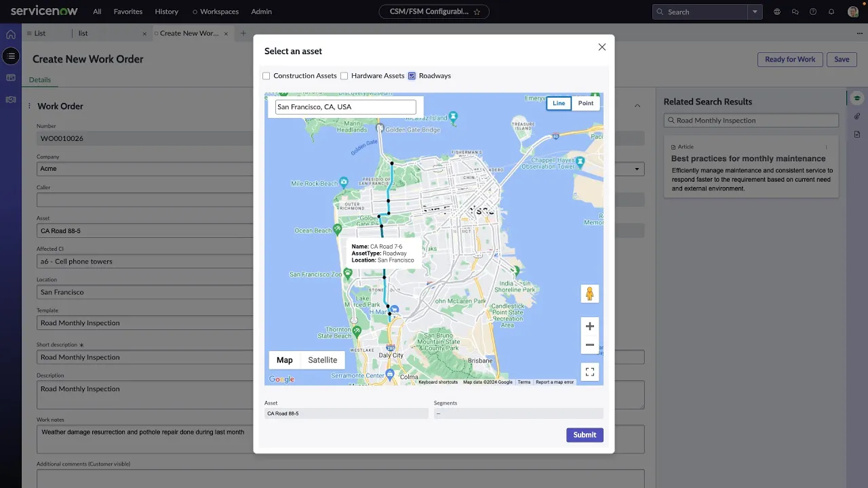The image size is (868, 488).
Task: Open the notifications bell in the header
Action: [x=831, y=12]
